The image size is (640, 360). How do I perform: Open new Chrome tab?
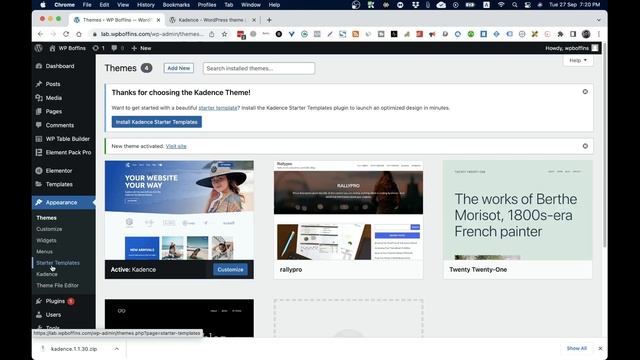coord(269,20)
